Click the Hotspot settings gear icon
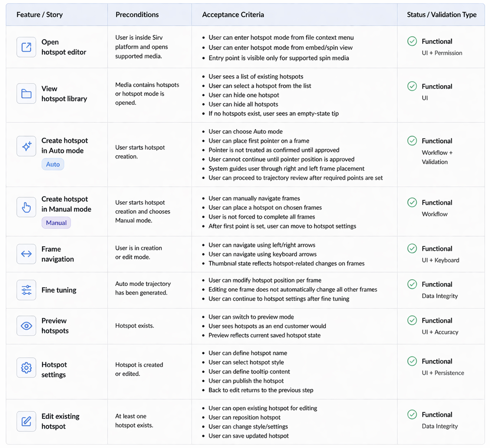Image resolution: width=490 pixels, height=448 pixels. click(26, 368)
